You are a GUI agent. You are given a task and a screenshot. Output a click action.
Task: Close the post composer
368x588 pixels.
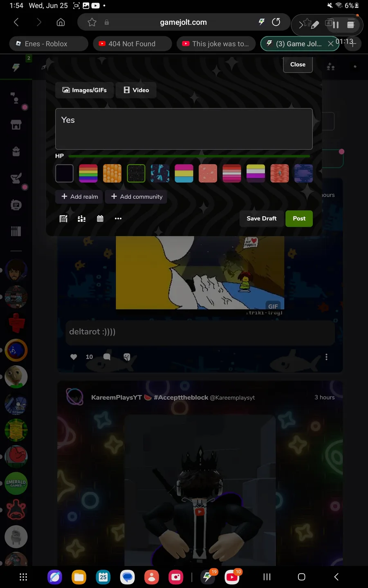[298, 65]
